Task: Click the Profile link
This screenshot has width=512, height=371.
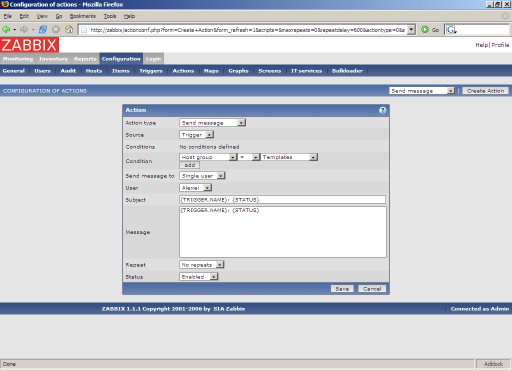Action: [x=500, y=45]
